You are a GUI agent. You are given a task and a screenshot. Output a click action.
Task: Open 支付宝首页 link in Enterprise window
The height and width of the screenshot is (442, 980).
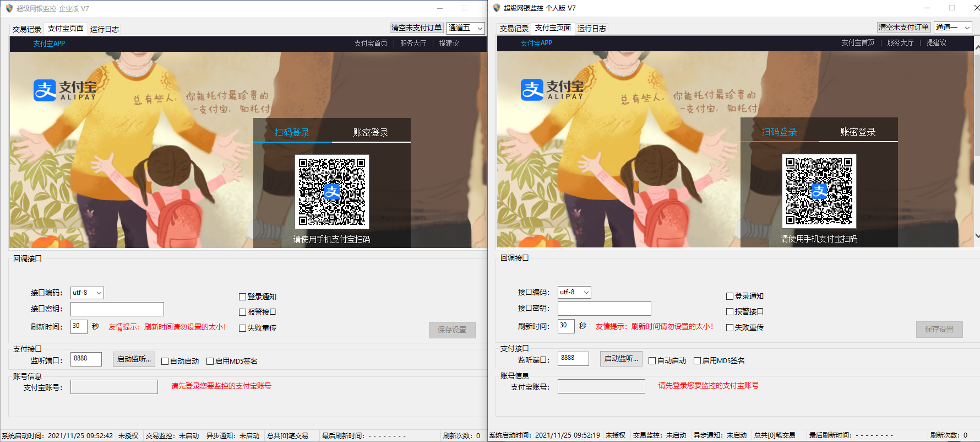click(371, 43)
